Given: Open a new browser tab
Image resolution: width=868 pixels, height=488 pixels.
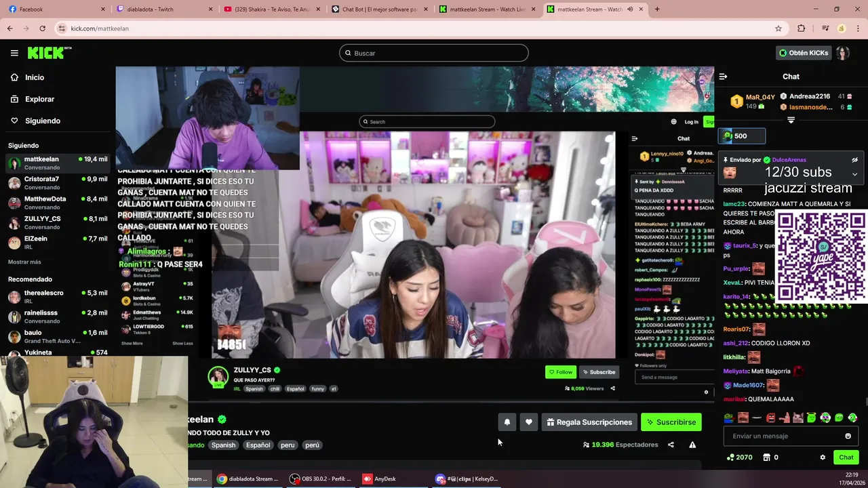Looking at the screenshot, I should pyautogui.click(x=656, y=9).
